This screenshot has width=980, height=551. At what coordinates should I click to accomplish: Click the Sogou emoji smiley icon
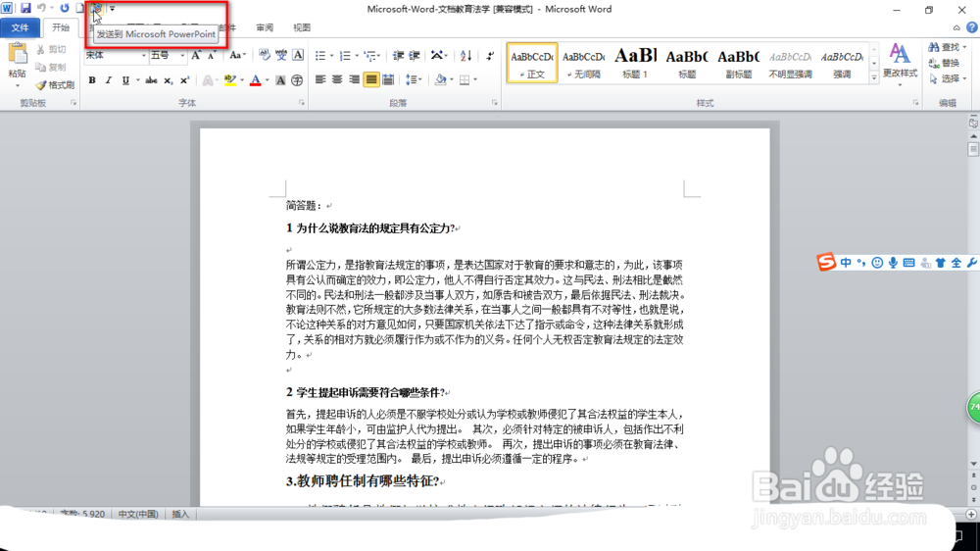coord(877,263)
